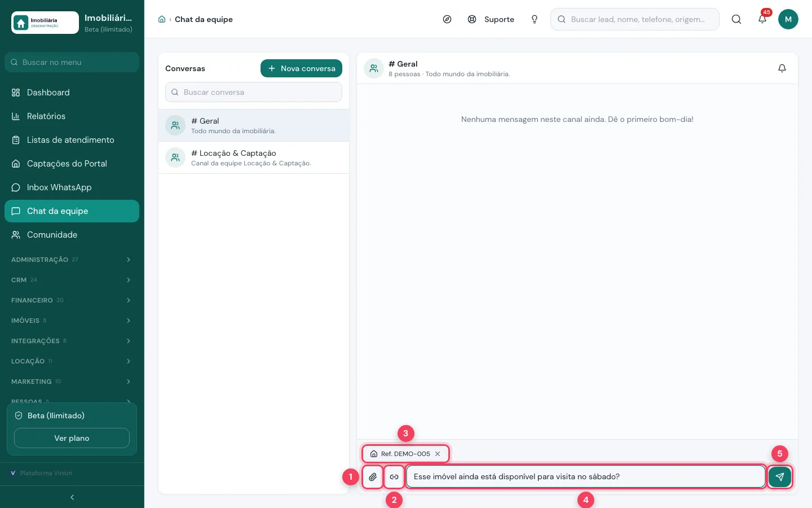The width and height of the screenshot is (812, 508).
Task: Open Comunidade in sidebar
Action: (x=72, y=235)
